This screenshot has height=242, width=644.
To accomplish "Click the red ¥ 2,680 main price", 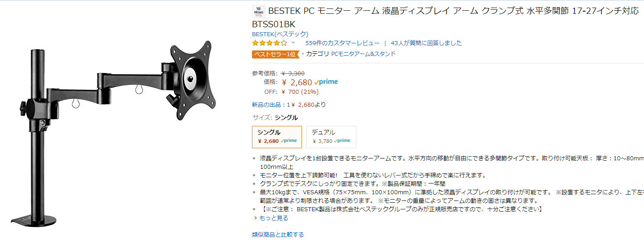I will click(297, 82).
